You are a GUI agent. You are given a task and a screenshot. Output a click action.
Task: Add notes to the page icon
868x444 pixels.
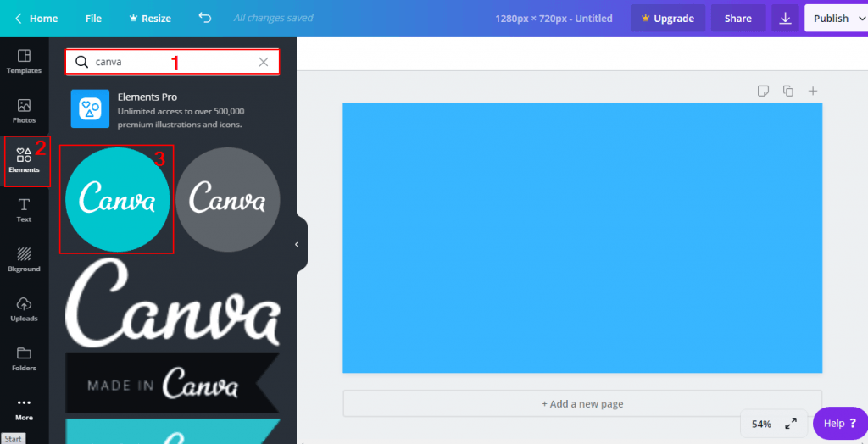coord(764,91)
